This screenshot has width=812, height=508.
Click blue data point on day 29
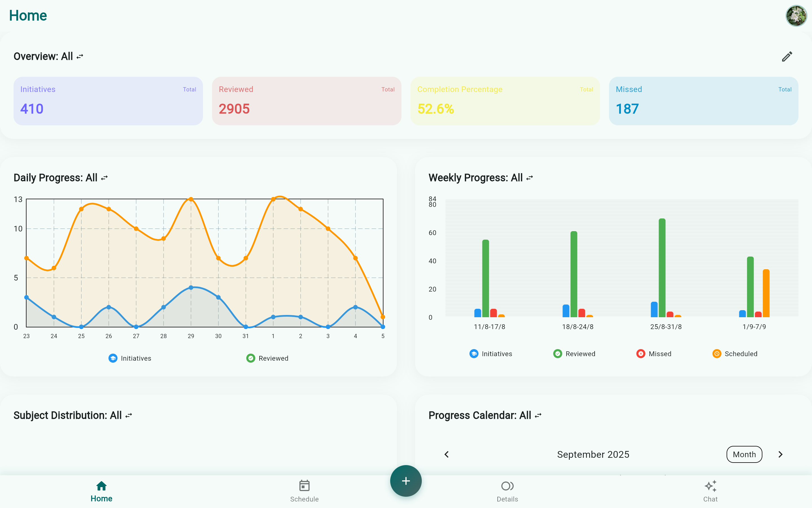(x=191, y=288)
